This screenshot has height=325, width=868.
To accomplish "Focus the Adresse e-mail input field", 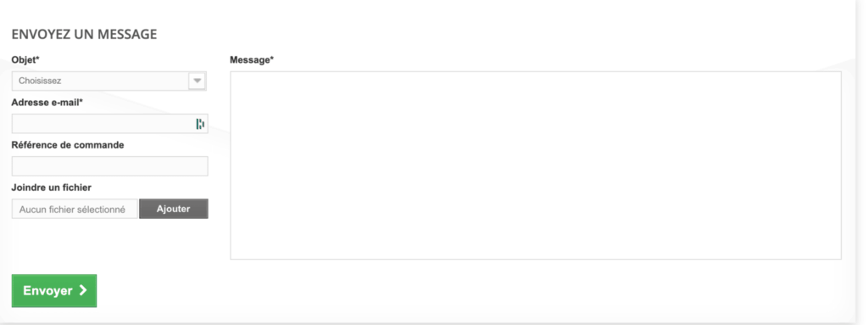I will click(109, 124).
